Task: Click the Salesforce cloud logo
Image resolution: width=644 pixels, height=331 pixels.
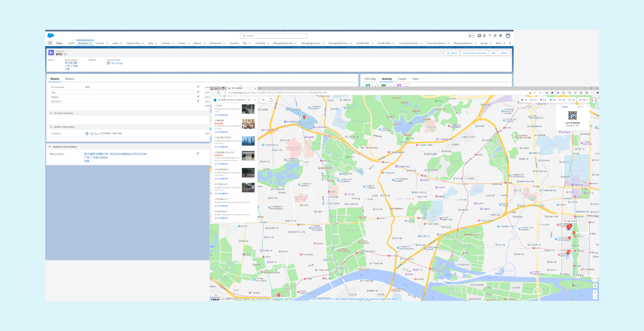Action: tap(51, 36)
